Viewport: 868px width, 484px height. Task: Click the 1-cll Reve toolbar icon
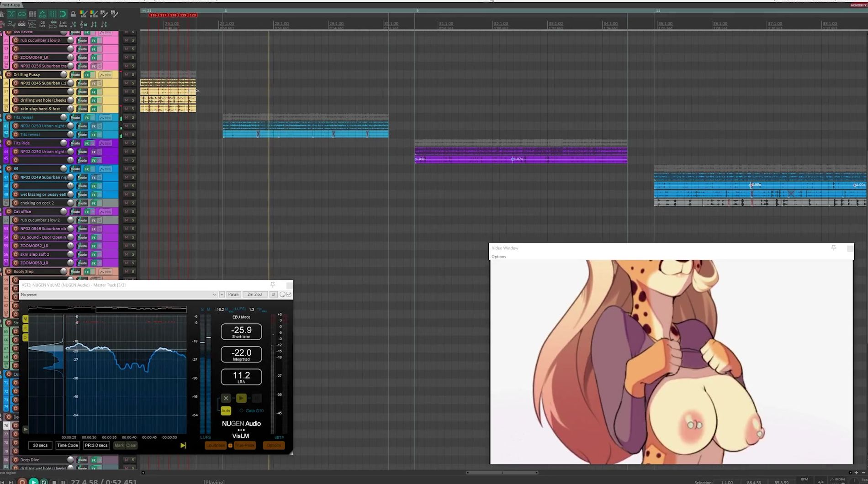[x=63, y=24]
